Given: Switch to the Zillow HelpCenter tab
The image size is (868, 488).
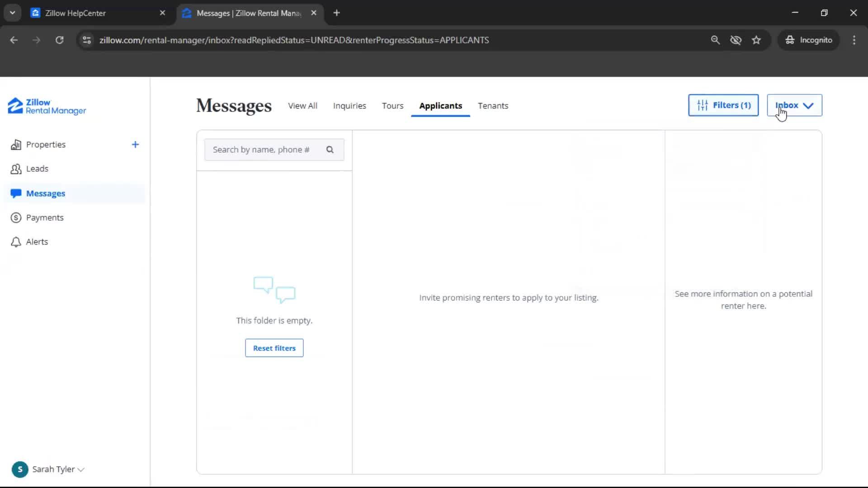Looking at the screenshot, I should click(90, 13).
